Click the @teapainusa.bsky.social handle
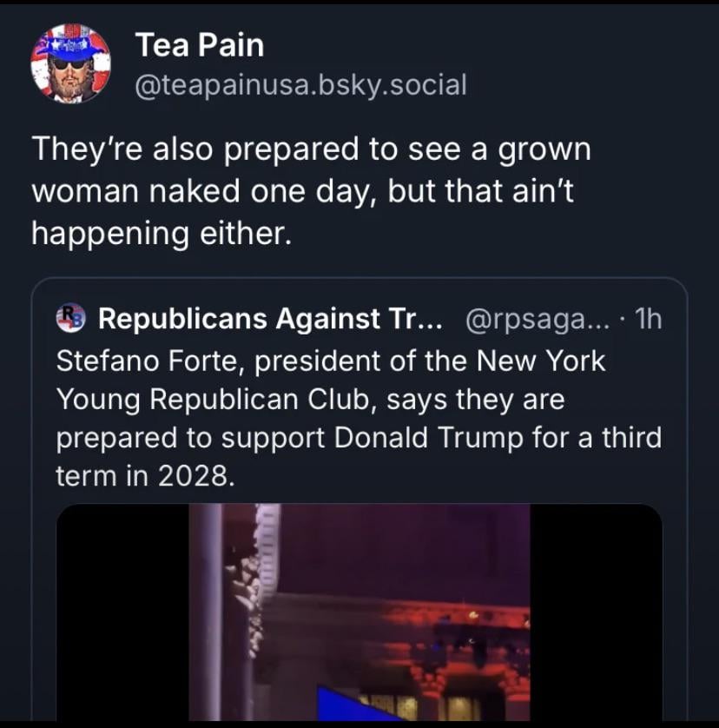Screen dimensions: 719x728 [300, 85]
